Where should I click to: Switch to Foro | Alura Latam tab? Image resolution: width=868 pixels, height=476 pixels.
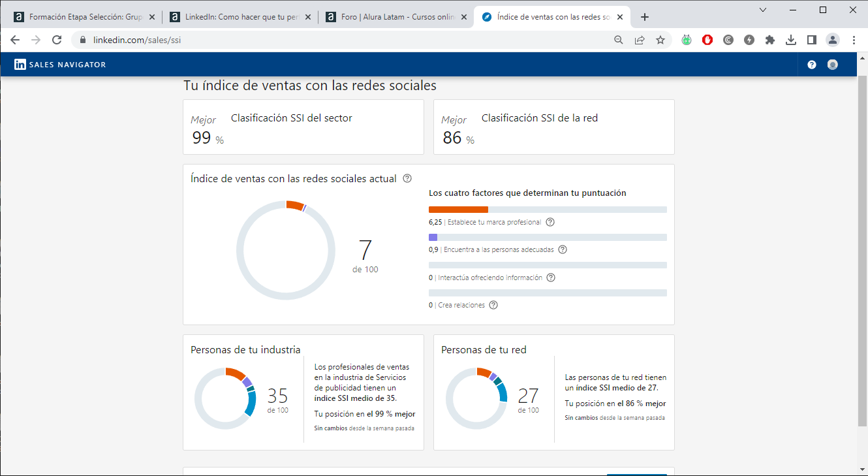395,17
